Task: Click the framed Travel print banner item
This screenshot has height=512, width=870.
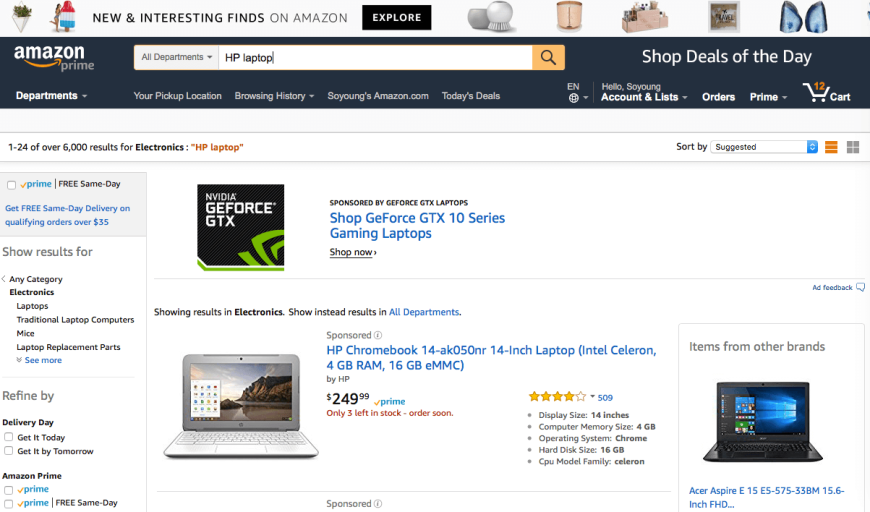Action: [724, 17]
